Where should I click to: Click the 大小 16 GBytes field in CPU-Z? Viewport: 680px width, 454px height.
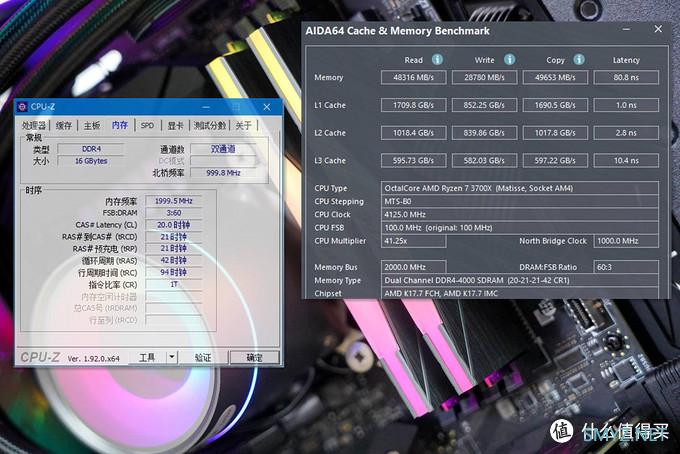coord(91,161)
